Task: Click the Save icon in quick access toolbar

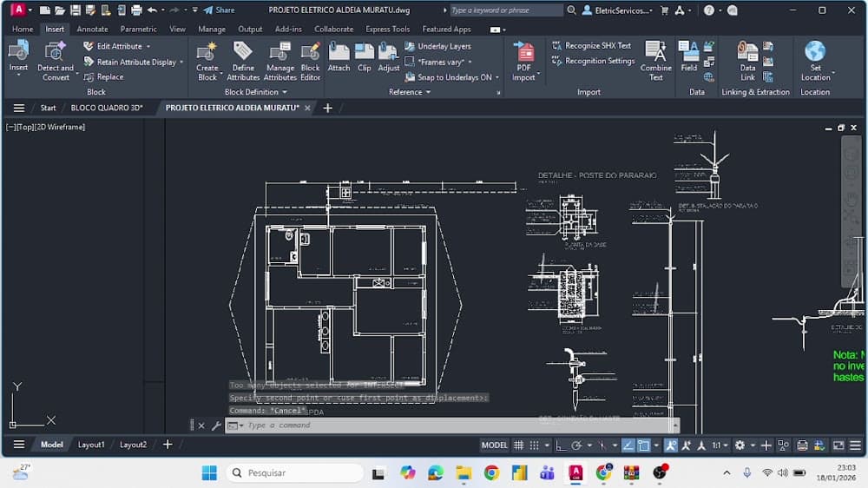Action: (x=76, y=10)
